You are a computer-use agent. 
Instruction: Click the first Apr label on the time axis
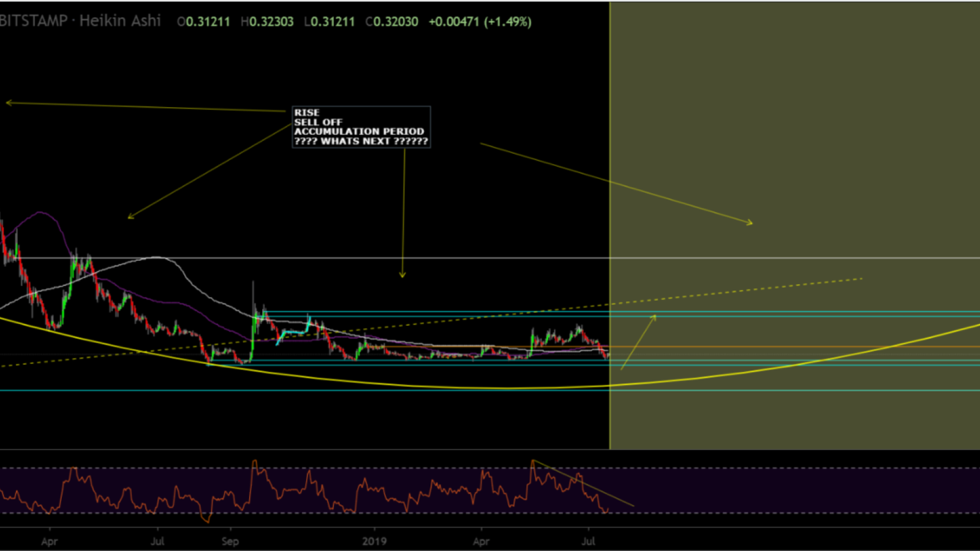coord(49,541)
